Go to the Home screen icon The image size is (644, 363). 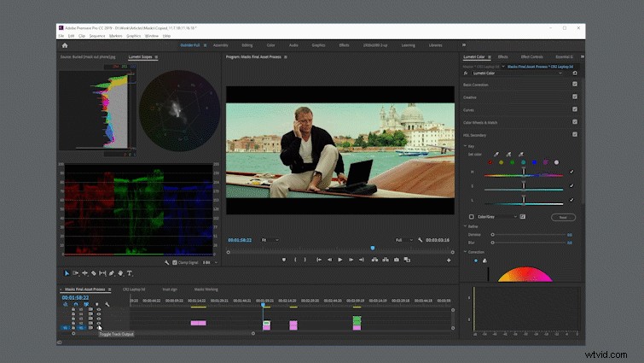click(x=65, y=45)
